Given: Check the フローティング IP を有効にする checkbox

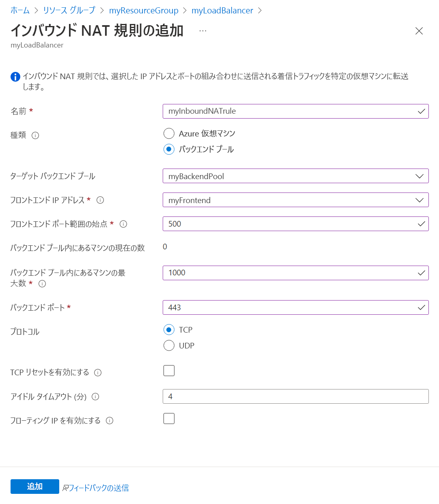Looking at the screenshot, I should click(x=169, y=418).
